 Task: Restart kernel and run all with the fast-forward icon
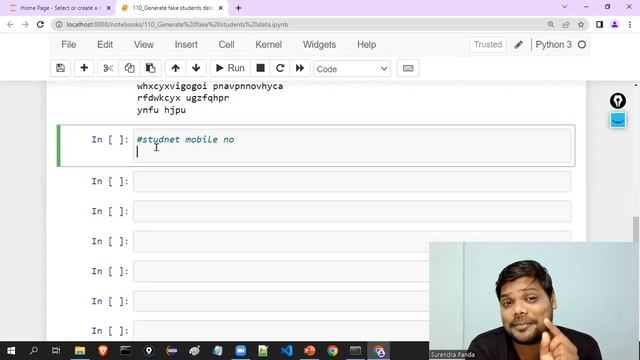[x=300, y=68]
